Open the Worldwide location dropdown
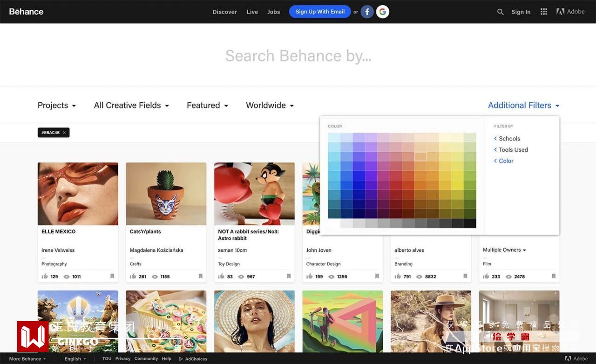This screenshot has height=364, width=596. click(x=270, y=106)
